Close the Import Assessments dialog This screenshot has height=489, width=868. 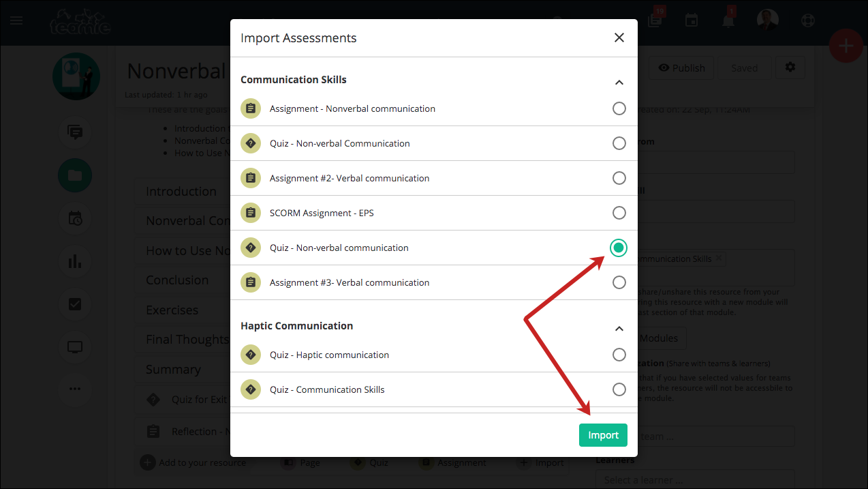619,38
